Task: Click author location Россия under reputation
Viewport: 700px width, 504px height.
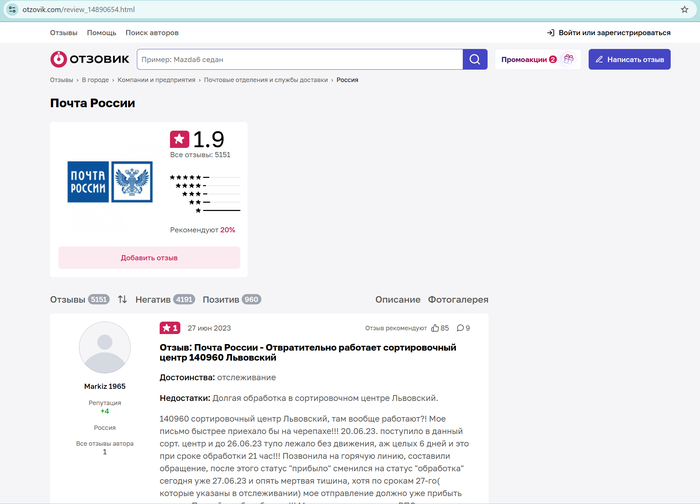Action: point(105,427)
